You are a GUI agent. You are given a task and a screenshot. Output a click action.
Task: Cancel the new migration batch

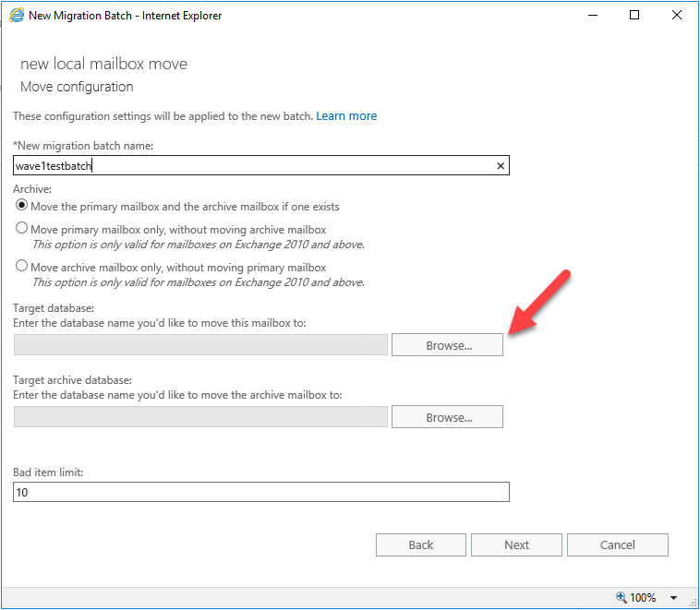(617, 544)
